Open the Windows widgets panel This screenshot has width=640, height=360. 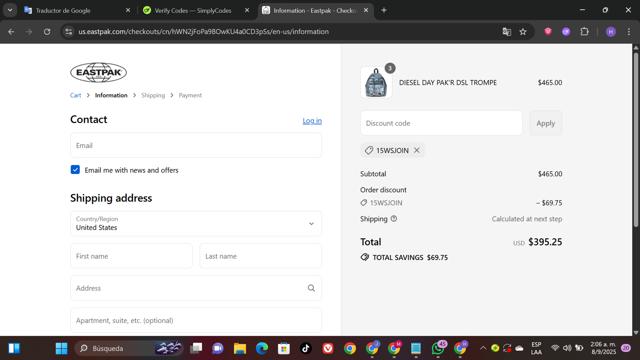tap(14, 348)
